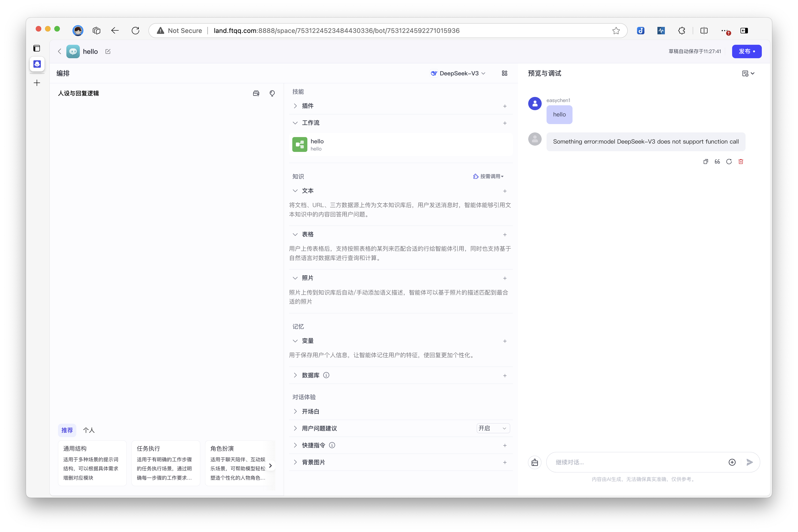Image resolution: width=798 pixels, height=532 pixels.
Task: Collapse the 变量 memory section
Action: 295,341
